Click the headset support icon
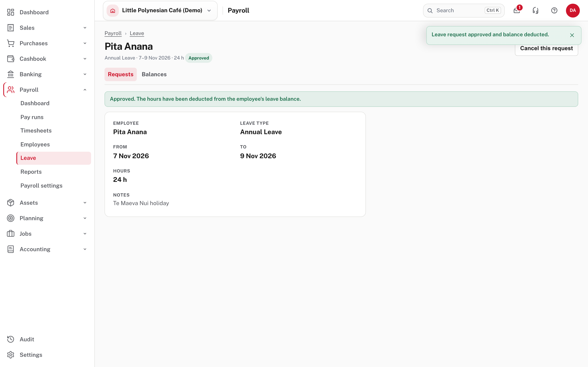 click(536, 10)
